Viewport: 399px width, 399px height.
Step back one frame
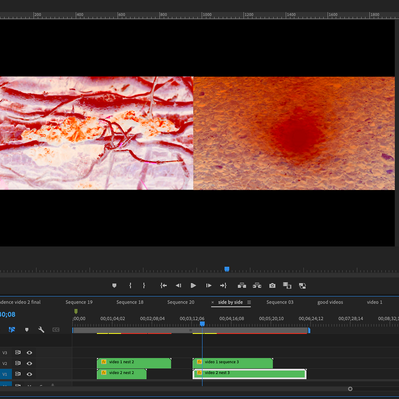178,286
